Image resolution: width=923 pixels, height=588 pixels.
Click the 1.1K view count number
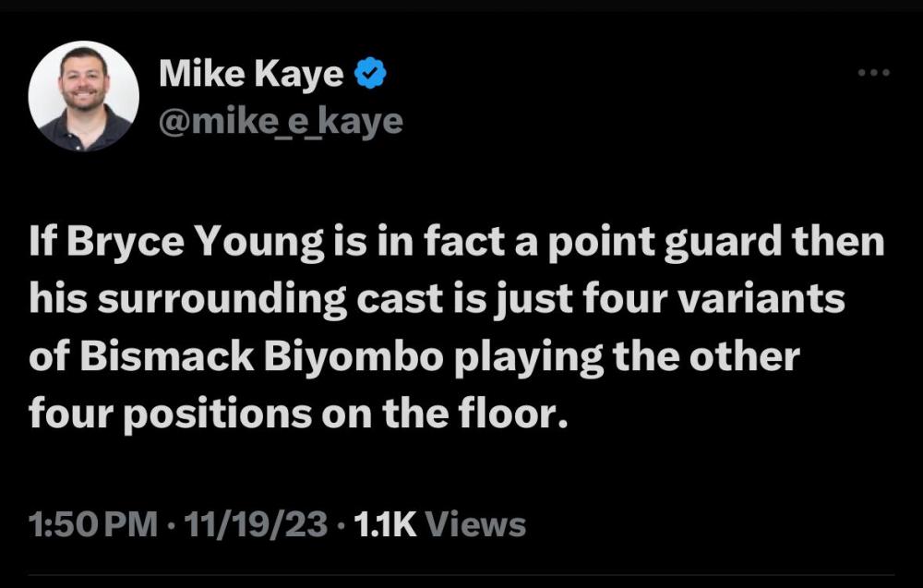coord(385,525)
